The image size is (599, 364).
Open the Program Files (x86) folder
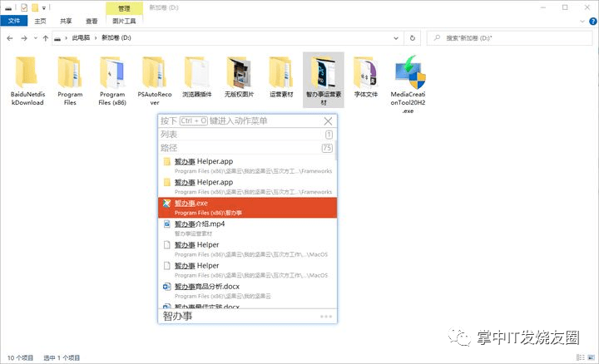click(112, 81)
